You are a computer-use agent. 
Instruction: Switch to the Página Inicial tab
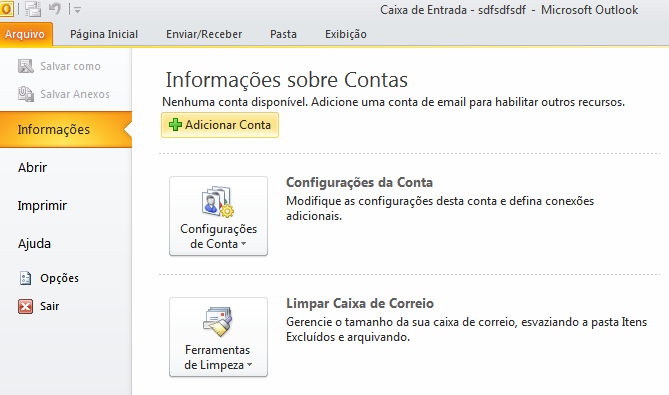104,34
